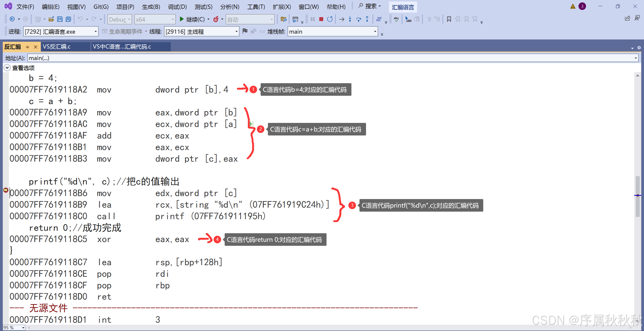This screenshot has width=644, height=331.
Task: Restart debugging with the circular arrow
Action: pyautogui.click(x=330, y=19)
